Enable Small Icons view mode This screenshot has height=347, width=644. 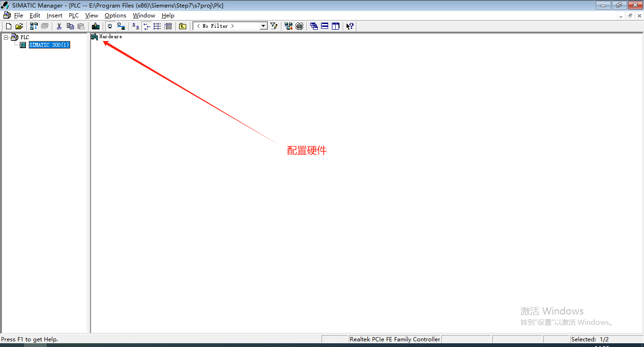147,26
